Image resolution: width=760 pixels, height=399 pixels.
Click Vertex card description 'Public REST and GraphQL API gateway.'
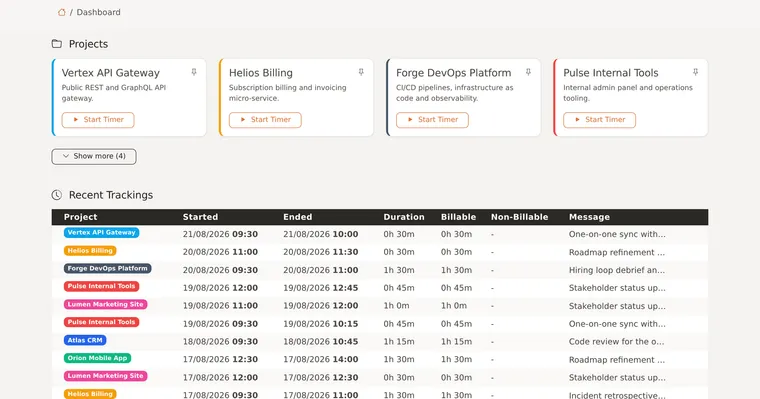114,93
